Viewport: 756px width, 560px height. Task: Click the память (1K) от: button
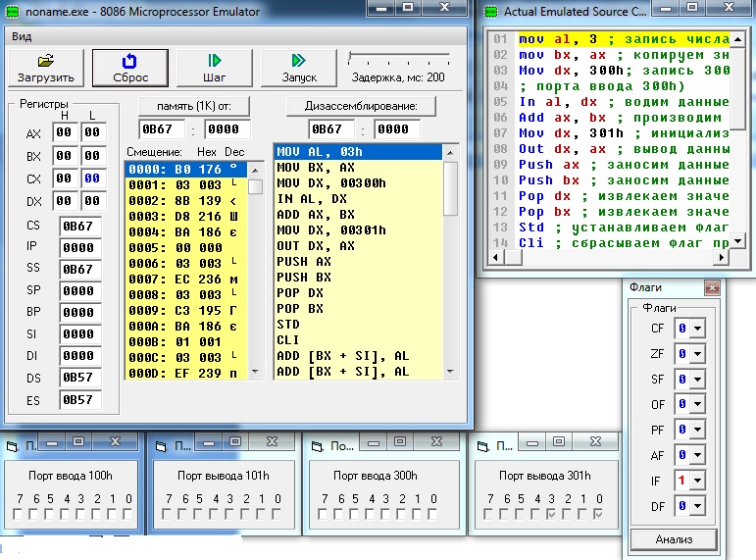(194, 106)
